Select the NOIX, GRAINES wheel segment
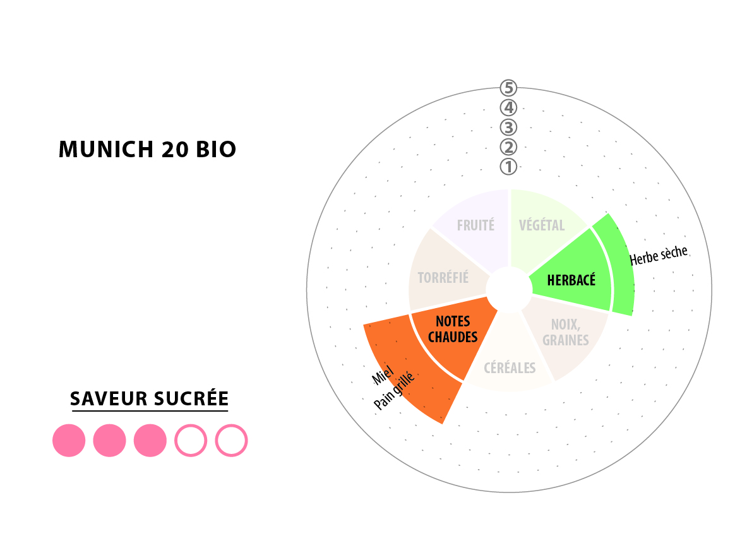Screen dimensions: 747x560 pyautogui.click(x=566, y=332)
